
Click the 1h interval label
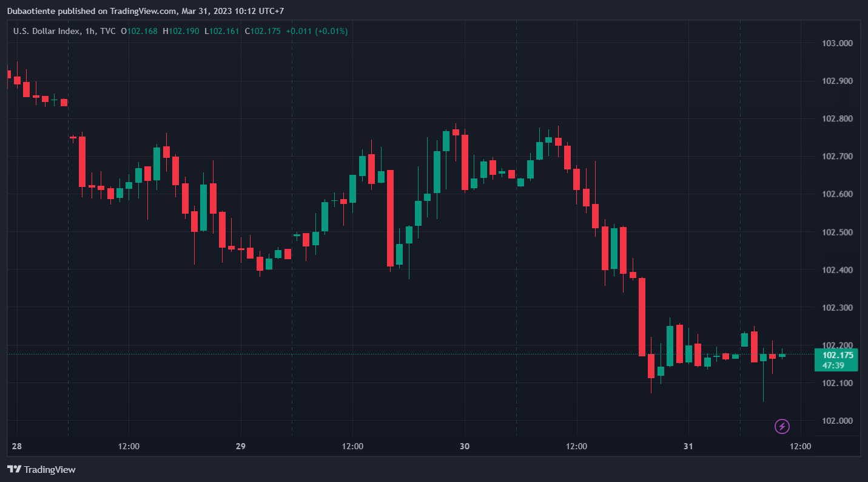(89, 31)
